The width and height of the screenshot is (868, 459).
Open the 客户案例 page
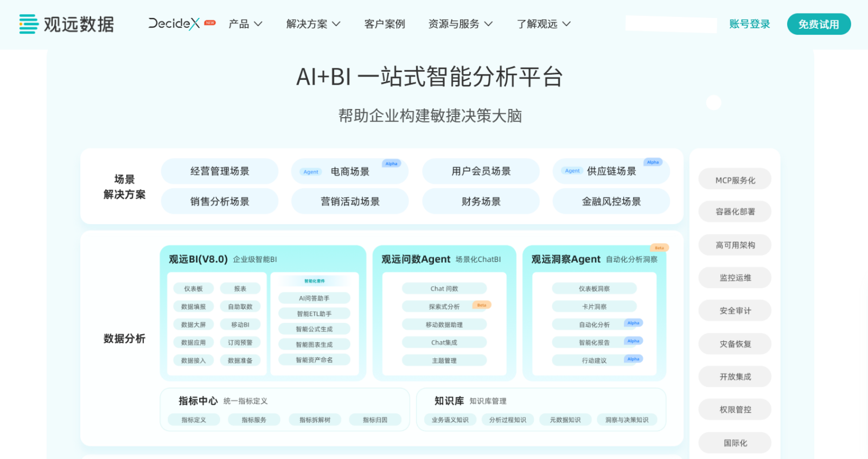tap(385, 24)
